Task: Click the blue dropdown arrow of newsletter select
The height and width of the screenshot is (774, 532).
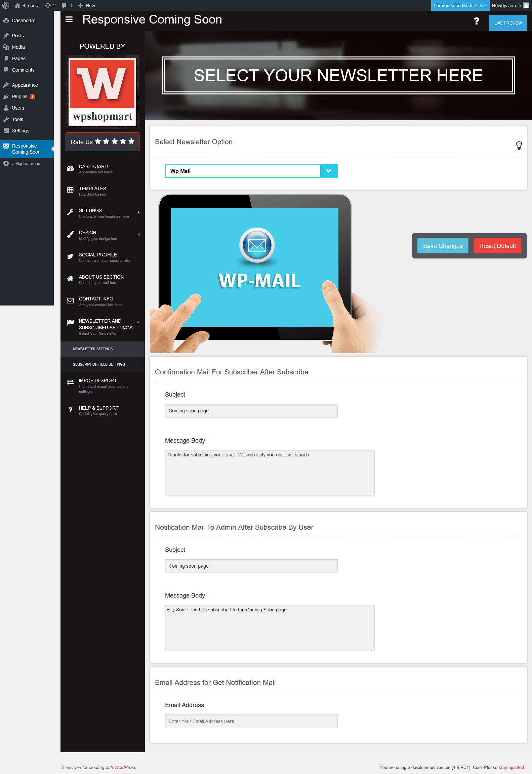Action: point(329,171)
